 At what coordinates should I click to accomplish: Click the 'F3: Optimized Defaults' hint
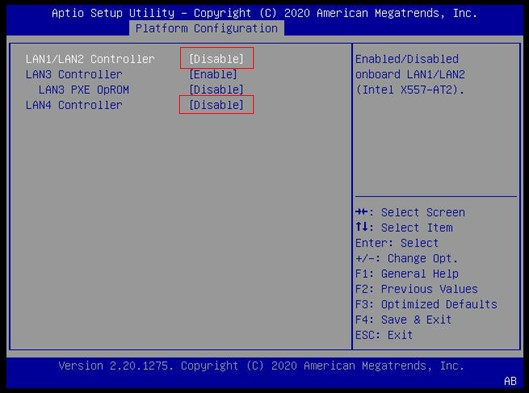coord(426,304)
